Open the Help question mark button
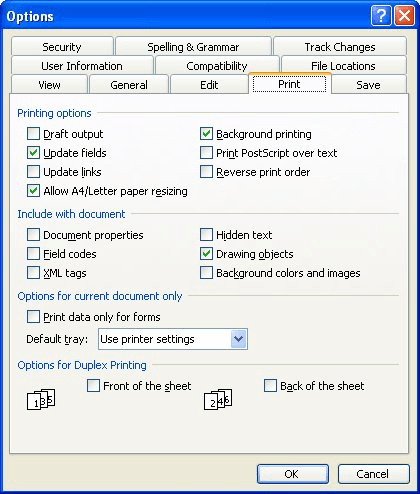The height and width of the screenshot is (494, 420). (x=381, y=16)
